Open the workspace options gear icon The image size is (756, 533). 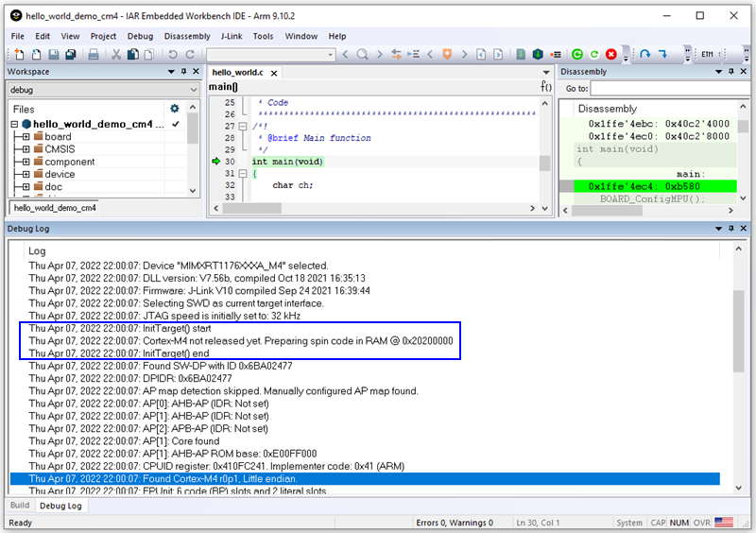(x=175, y=109)
